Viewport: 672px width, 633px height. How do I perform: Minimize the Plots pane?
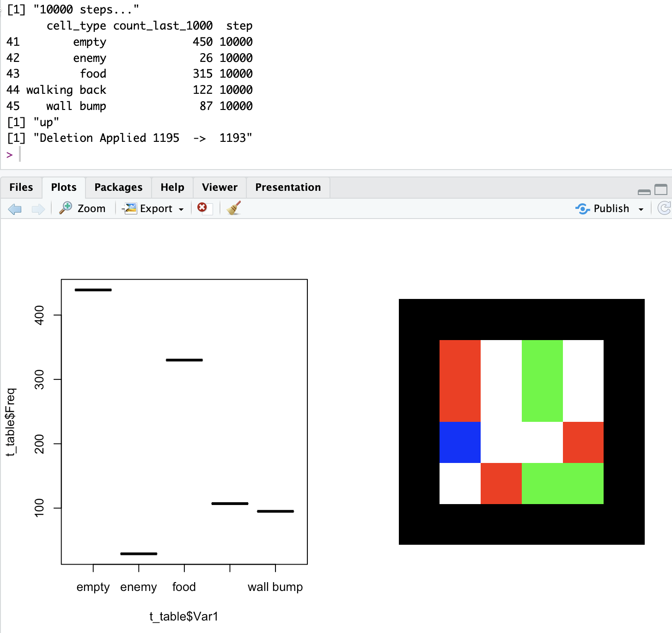[x=644, y=191]
